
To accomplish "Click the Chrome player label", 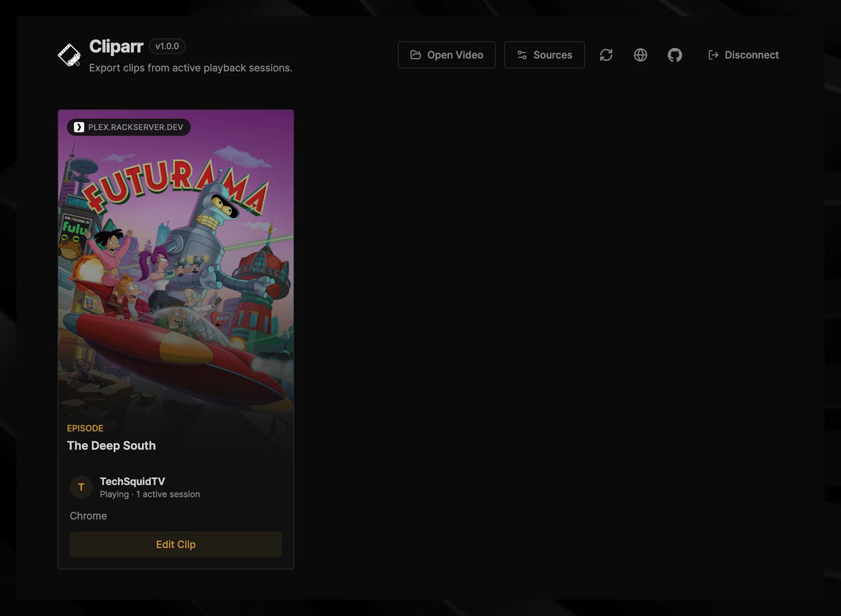I will coord(88,516).
